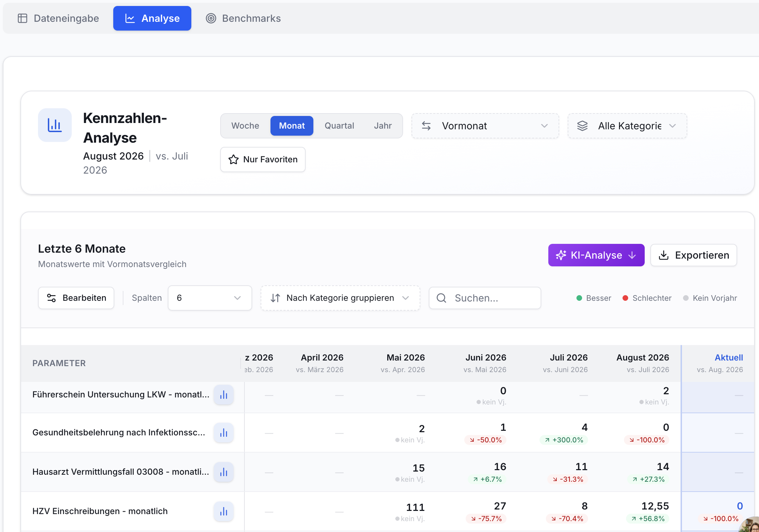The width and height of the screenshot is (759, 532).
Task: Click the +27.3% badge in Hausarzt row
Action: click(649, 479)
